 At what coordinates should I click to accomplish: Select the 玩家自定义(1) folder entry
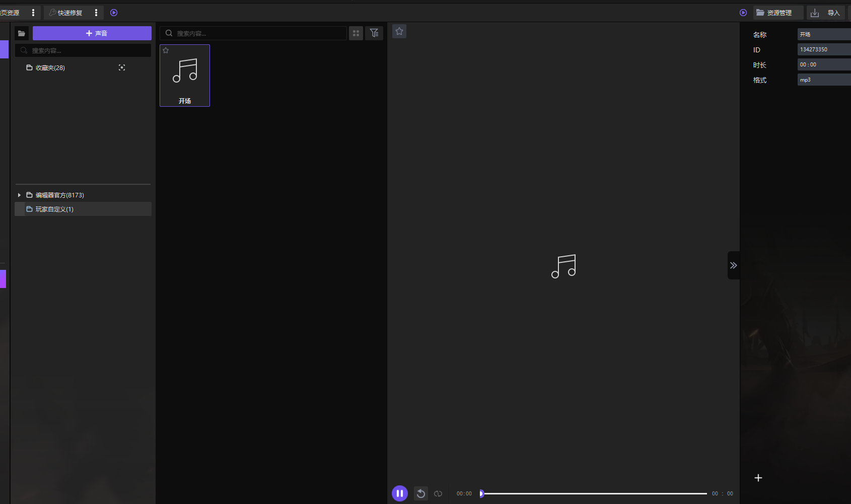(x=54, y=209)
